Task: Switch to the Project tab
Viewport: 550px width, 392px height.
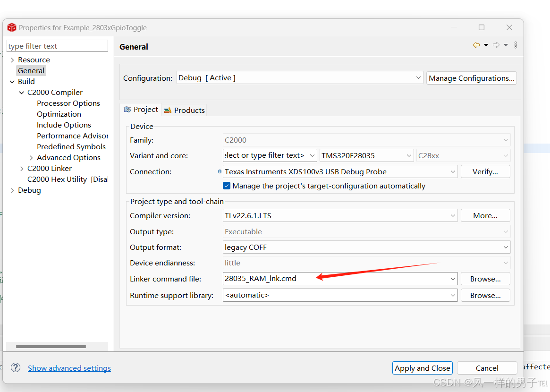Action: tap(141, 110)
